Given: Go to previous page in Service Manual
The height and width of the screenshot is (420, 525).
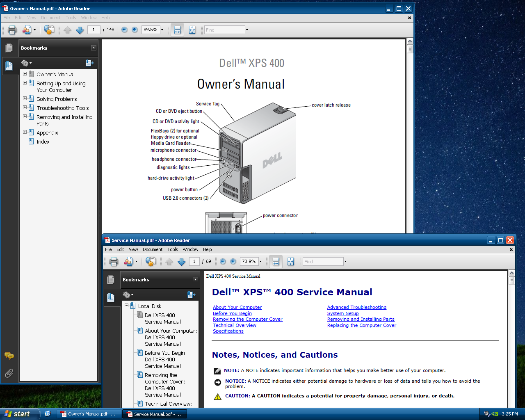Looking at the screenshot, I should [169, 261].
